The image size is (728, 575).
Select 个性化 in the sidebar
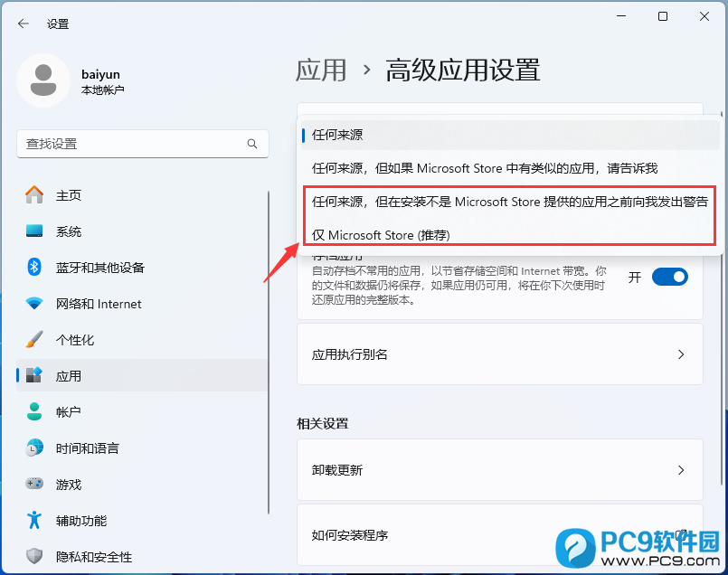click(142, 340)
